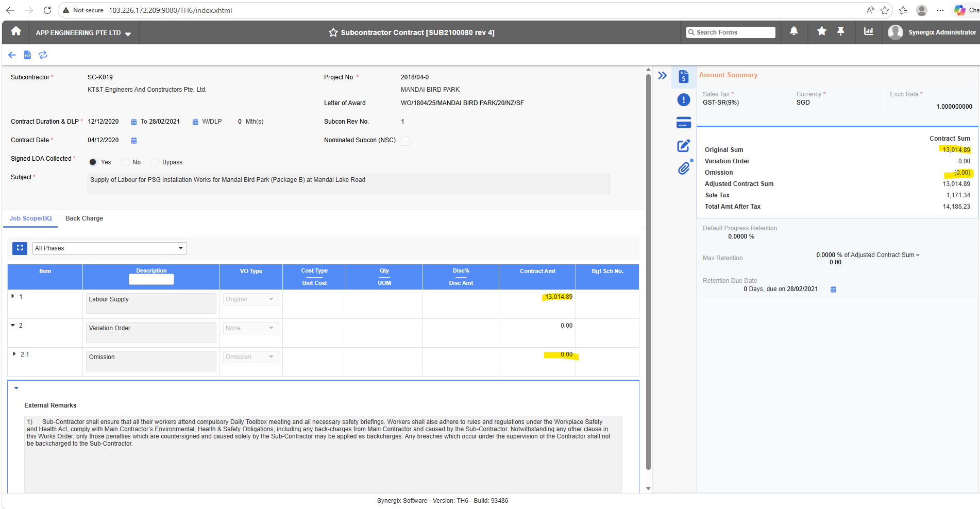Image resolution: width=980 pixels, height=509 pixels.
Task: Export the contract as PDF
Action: (28, 55)
